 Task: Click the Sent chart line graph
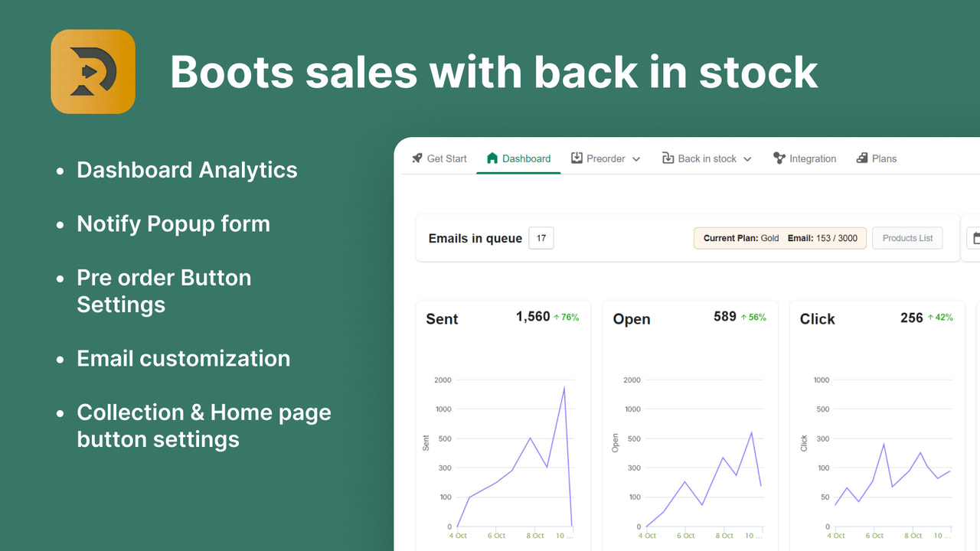point(514,457)
